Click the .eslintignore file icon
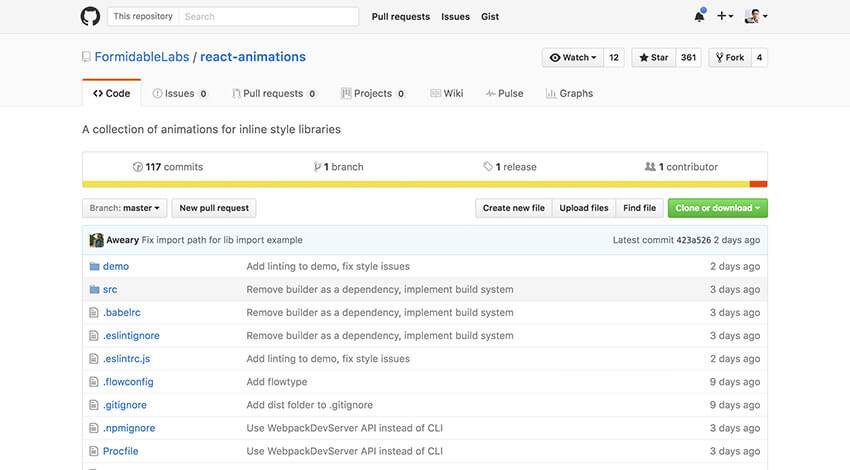This screenshot has width=850, height=470. (x=94, y=336)
